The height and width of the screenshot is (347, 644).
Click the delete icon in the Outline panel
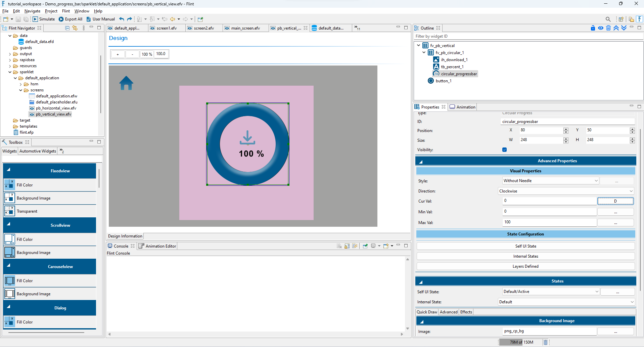pyautogui.click(x=608, y=28)
